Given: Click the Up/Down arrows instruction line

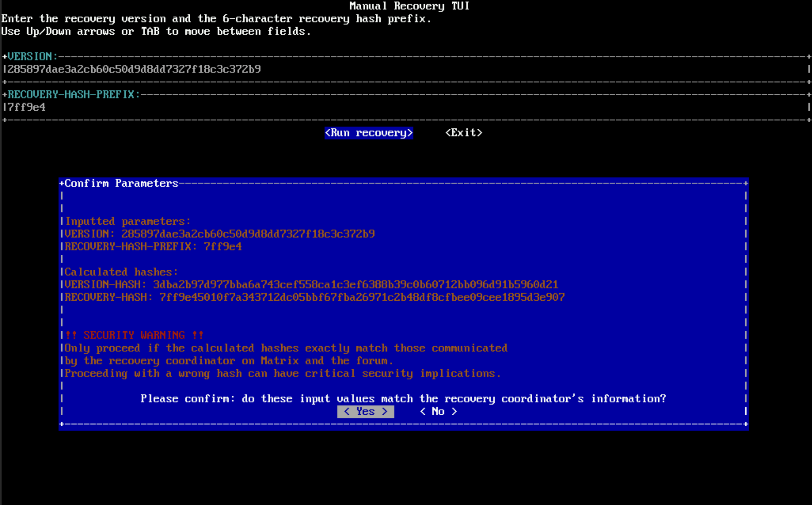Looking at the screenshot, I should pos(156,31).
